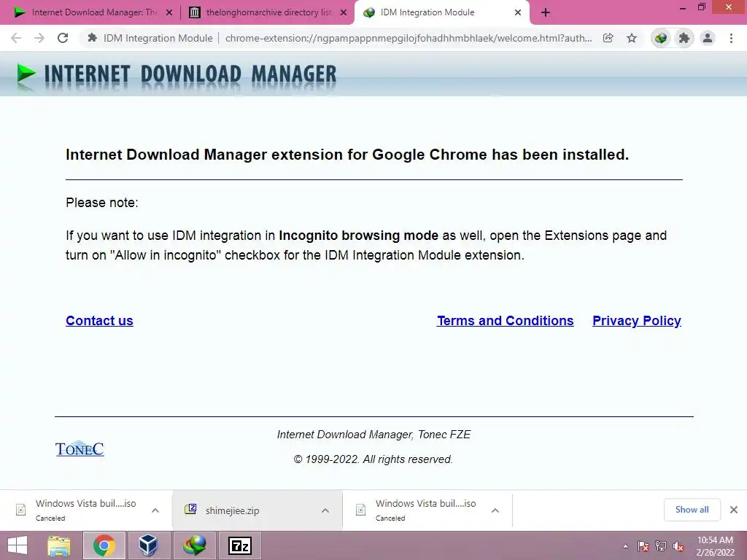Open Terms and Conditions link

[x=506, y=321]
